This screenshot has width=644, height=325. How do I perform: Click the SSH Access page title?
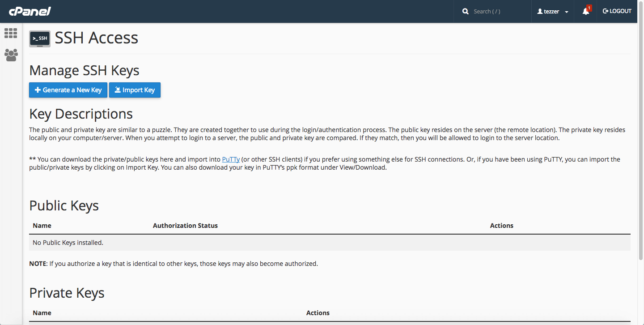96,38
